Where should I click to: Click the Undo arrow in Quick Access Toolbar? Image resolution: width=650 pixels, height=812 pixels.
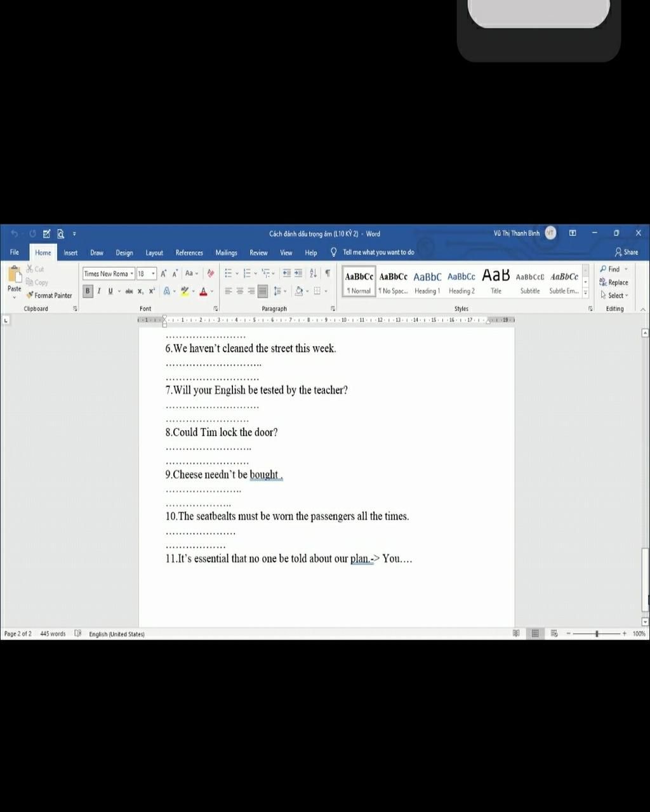coord(14,234)
